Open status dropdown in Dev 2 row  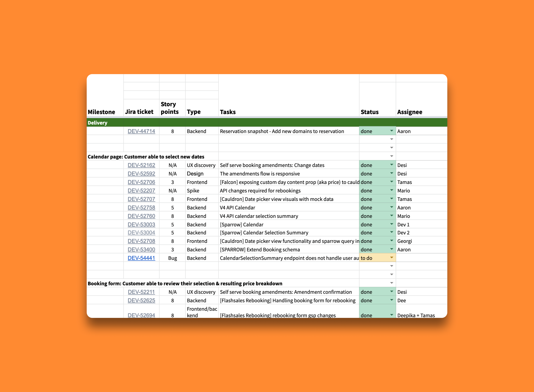coord(392,232)
